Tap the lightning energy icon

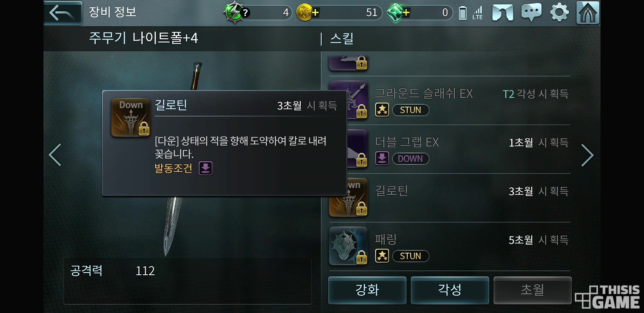point(236,13)
